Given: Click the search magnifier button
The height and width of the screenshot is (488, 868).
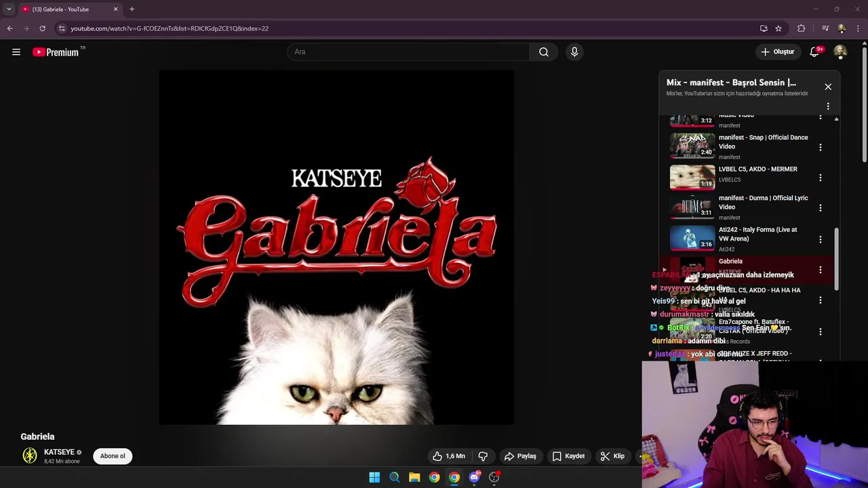Looking at the screenshot, I should pos(544,52).
